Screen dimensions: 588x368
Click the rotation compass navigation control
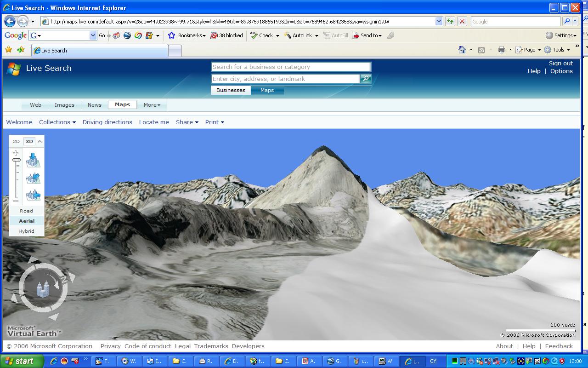pyautogui.click(x=43, y=288)
